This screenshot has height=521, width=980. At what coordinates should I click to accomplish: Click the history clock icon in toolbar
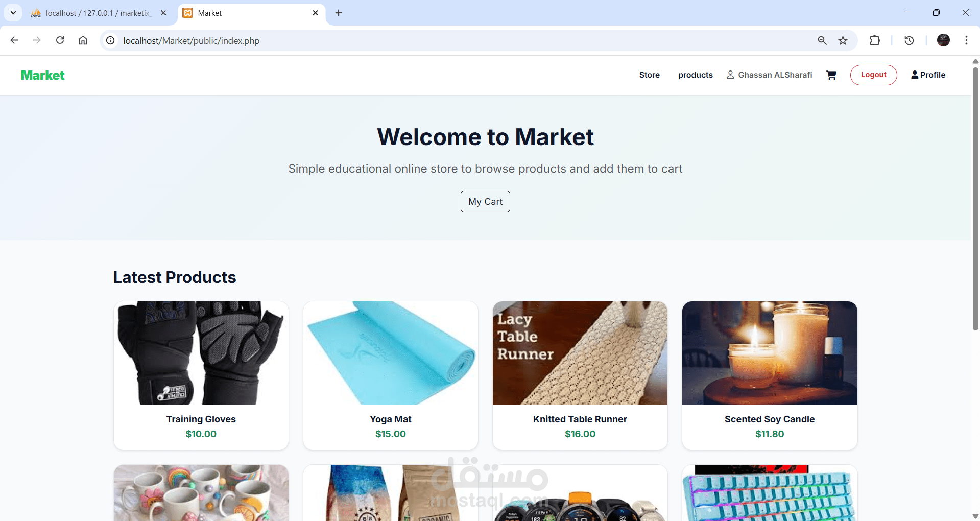click(909, 40)
